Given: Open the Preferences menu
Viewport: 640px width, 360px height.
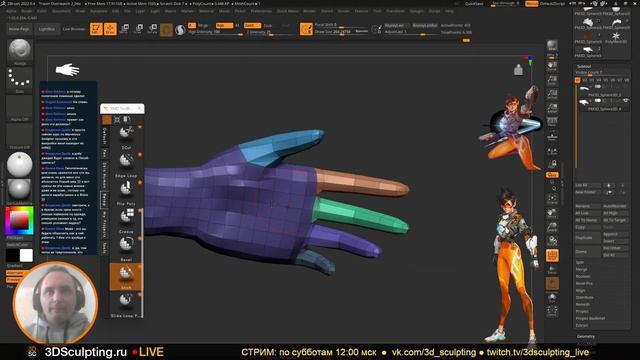Looking at the screenshot, I should (x=261, y=11).
